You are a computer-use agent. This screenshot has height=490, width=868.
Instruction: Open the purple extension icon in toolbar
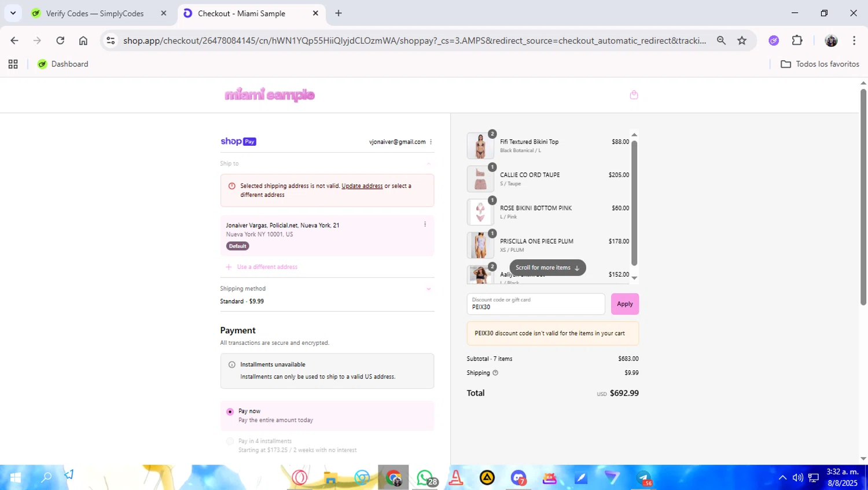(x=774, y=40)
